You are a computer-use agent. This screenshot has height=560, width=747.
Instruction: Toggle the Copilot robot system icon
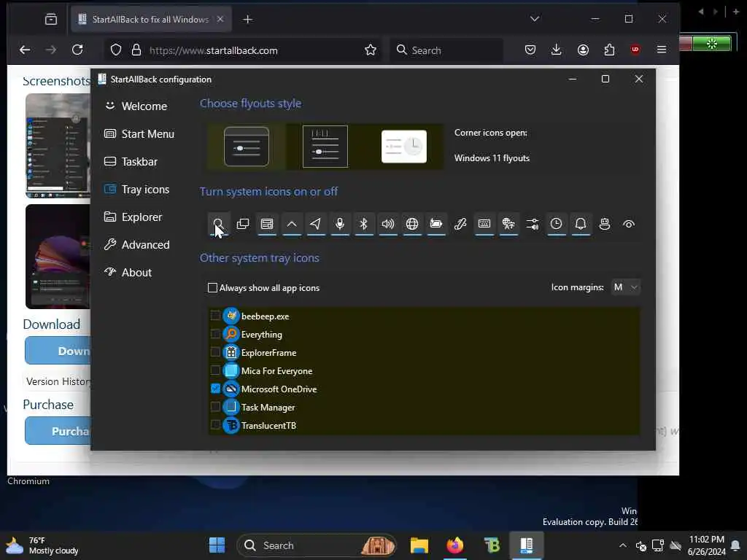pos(605,224)
